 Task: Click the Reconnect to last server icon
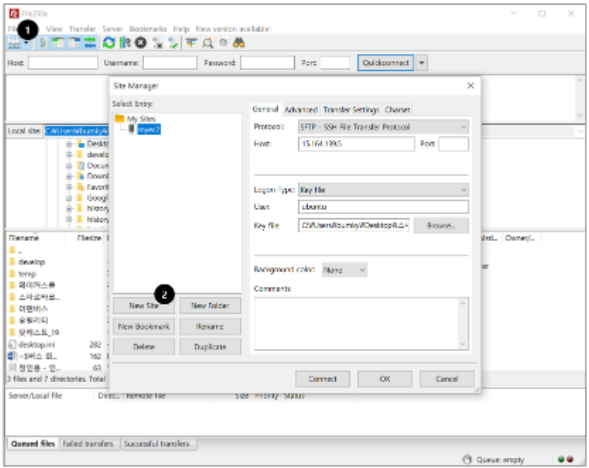173,43
